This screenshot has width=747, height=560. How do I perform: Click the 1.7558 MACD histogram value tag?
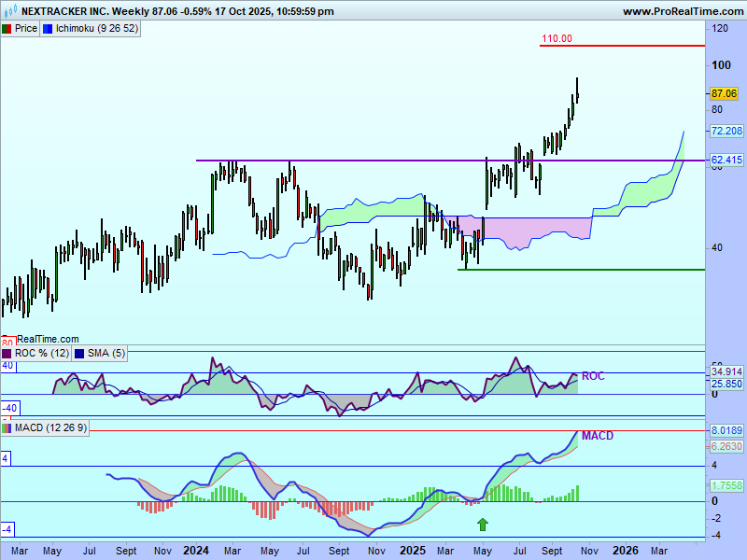[x=726, y=486]
